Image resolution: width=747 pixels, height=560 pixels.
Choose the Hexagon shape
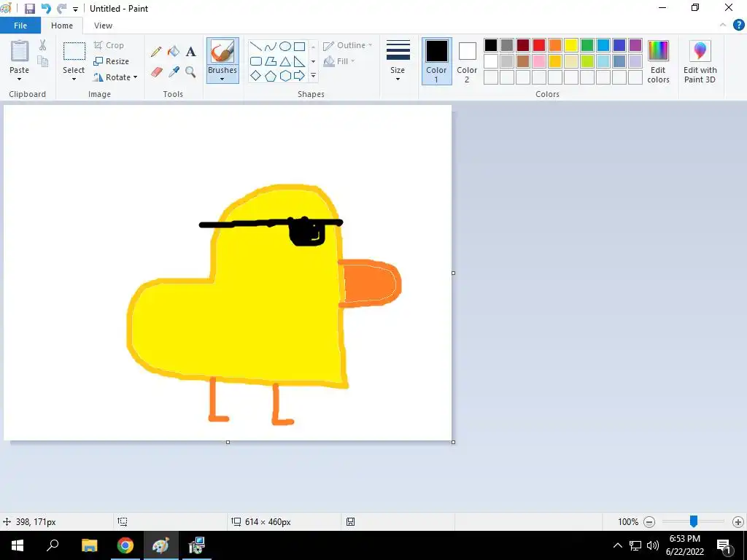tap(285, 76)
